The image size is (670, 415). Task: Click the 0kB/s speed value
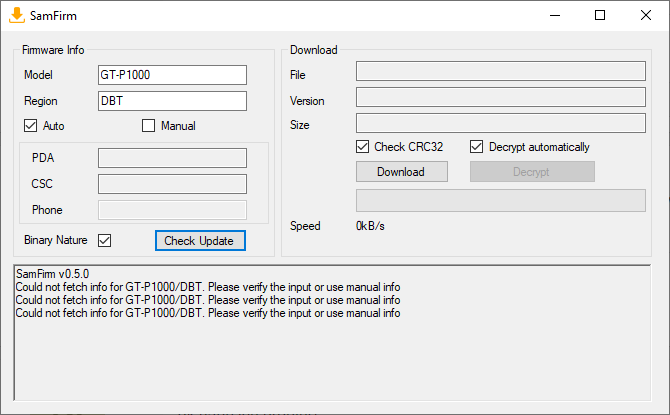click(x=370, y=226)
